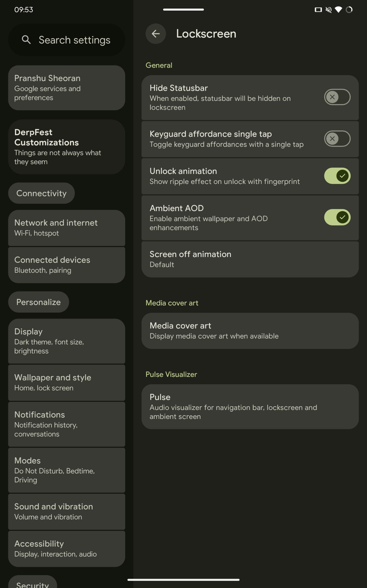Disable the Unlock animation switch
This screenshot has height=588, width=367.
(337, 176)
